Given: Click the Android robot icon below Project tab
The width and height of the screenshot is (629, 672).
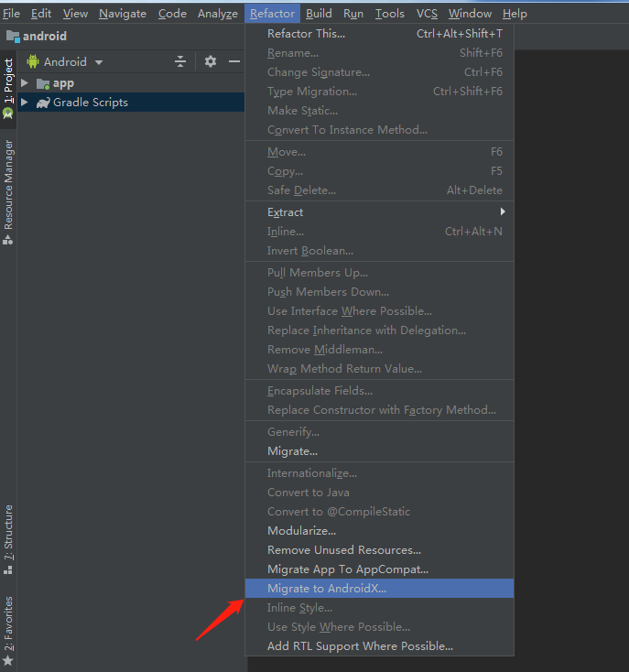Looking at the screenshot, I should (x=8, y=114).
